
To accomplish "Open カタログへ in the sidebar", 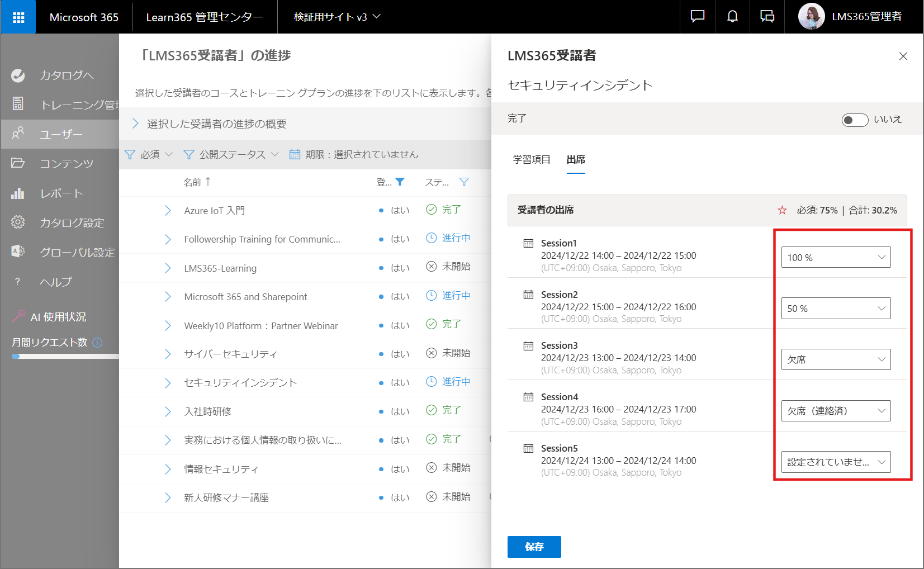I will pos(60,75).
